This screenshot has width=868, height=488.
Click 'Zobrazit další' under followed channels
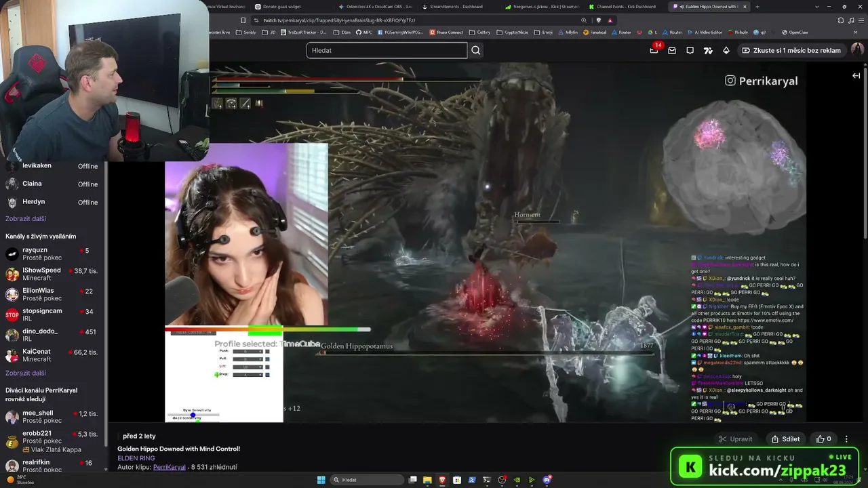coord(26,219)
